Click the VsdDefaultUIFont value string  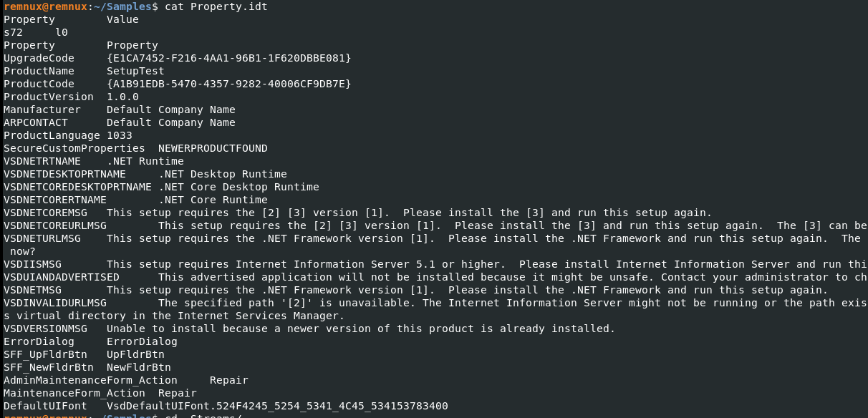coord(277,406)
